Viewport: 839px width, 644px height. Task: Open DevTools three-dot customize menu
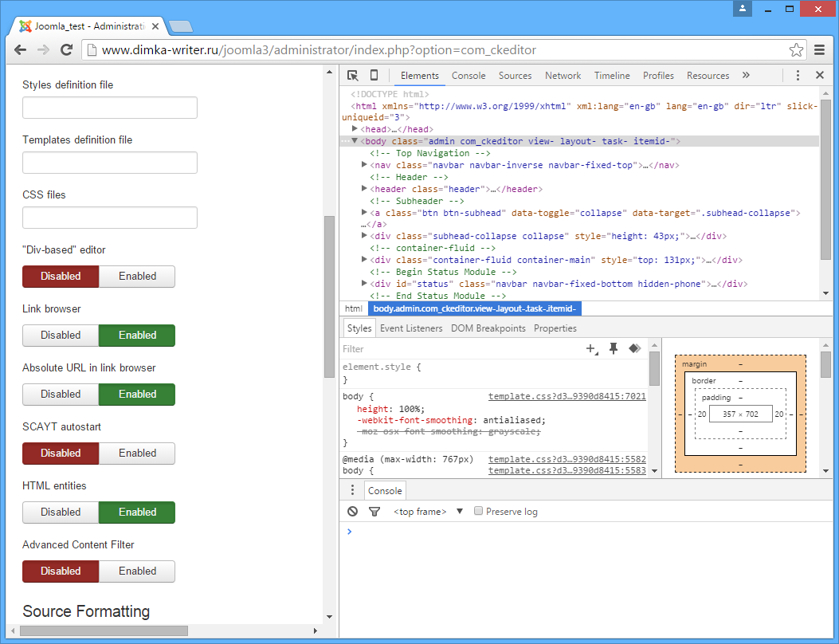[798, 76]
